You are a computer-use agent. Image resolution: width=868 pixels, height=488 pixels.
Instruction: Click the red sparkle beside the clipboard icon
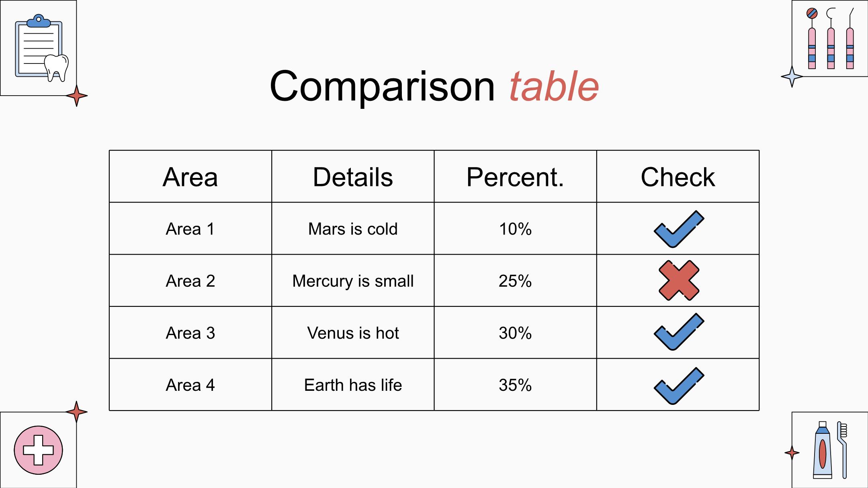(76, 96)
